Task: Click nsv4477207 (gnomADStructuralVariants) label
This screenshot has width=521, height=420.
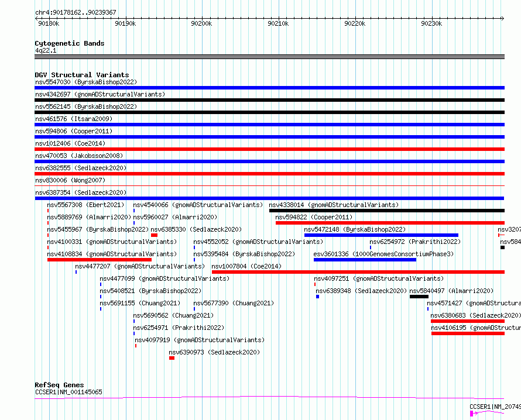Action: 140,266
